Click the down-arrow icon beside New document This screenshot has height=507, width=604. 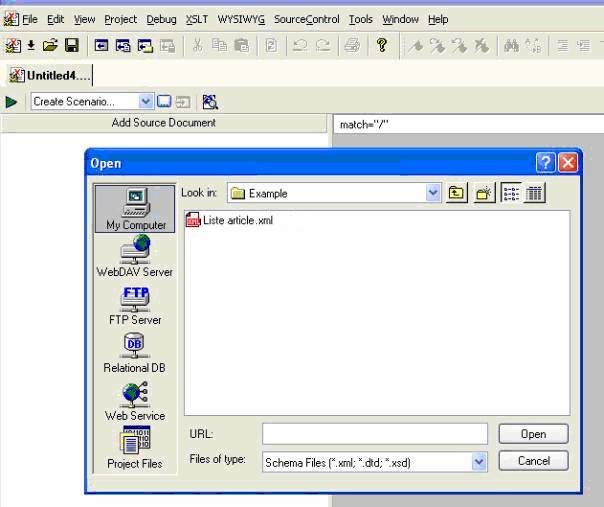[31, 46]
